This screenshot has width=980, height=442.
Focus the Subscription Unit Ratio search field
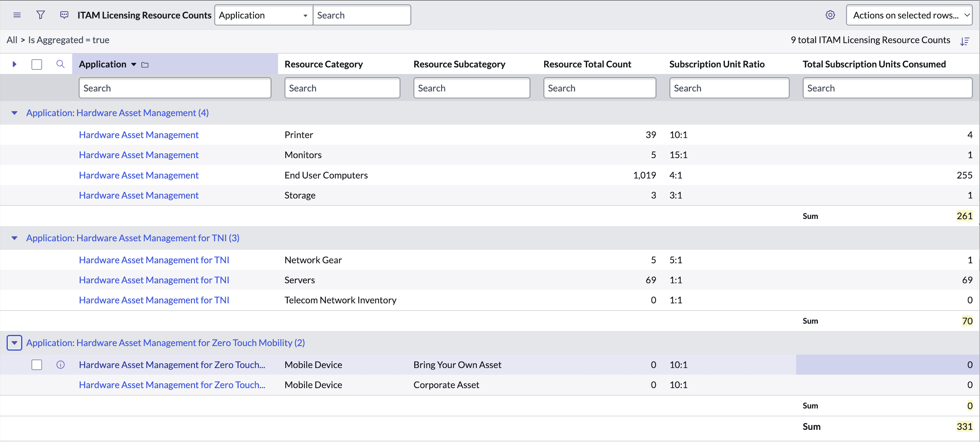coord(729,88)
